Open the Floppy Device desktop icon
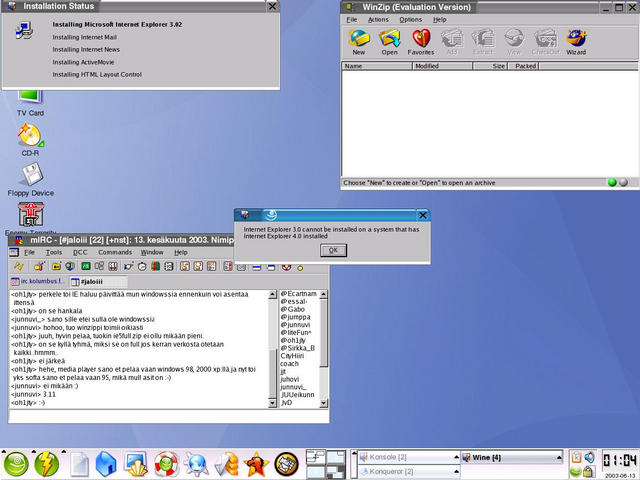Viewport: 640px width, 480px height. pyautogui.click(x=31, y=175)
